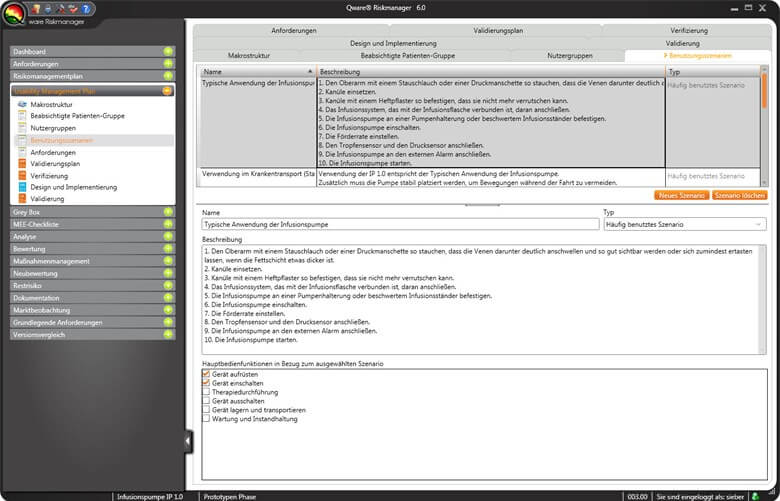Viewport: 780px width, 501px height.
Task: Click the icon beside Makrostruktur in the sidebar
Action: [22, 104]
